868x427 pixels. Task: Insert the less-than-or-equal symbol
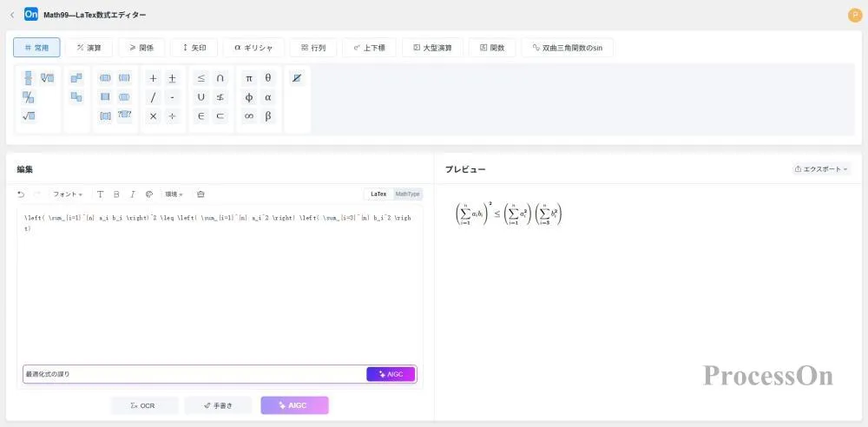[x=201, y=79]
